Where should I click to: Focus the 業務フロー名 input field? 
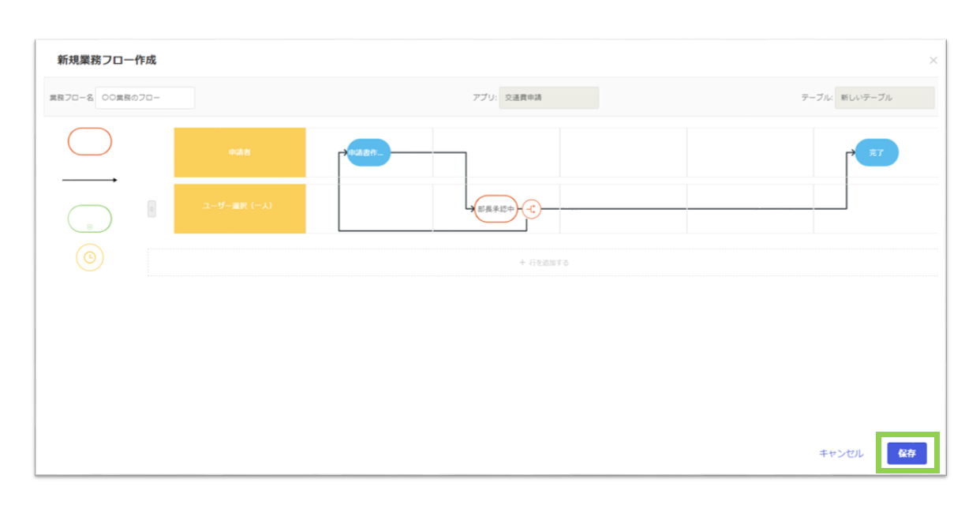(x=145, y=98)
